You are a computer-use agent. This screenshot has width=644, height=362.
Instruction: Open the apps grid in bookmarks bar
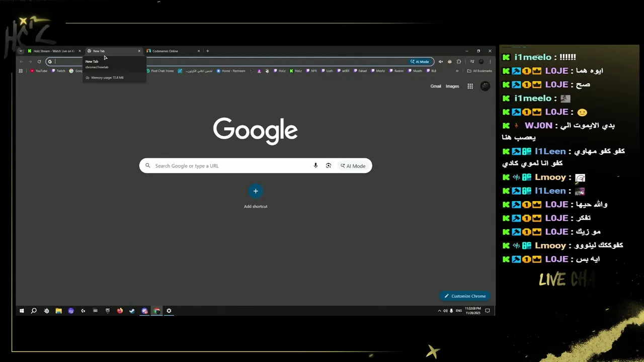tap(21, 71)
